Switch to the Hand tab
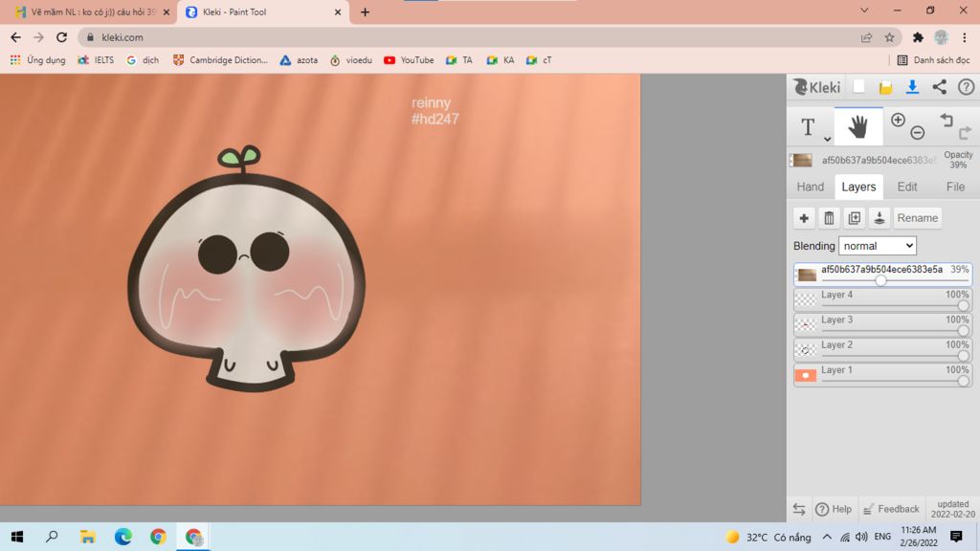 810,187
